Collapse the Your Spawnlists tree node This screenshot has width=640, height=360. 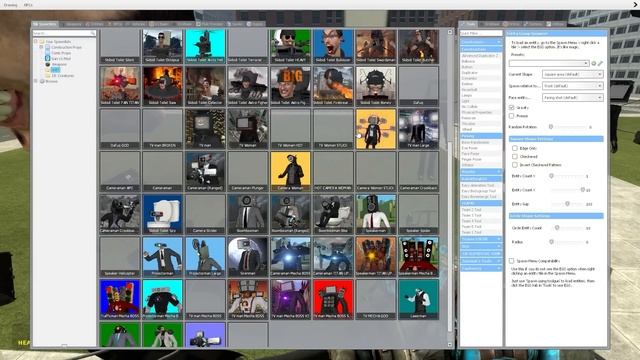click(36, 41)
